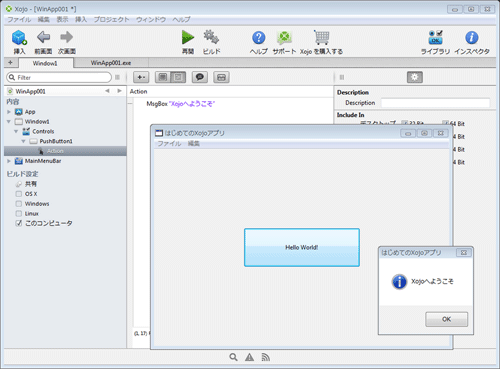Click the Insert (挿入) cube icon
The image size is (500, 369).
(19, 37)
